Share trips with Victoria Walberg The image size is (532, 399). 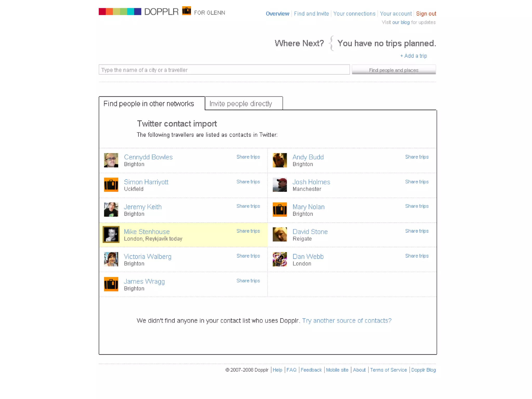(x=248, y=256)
